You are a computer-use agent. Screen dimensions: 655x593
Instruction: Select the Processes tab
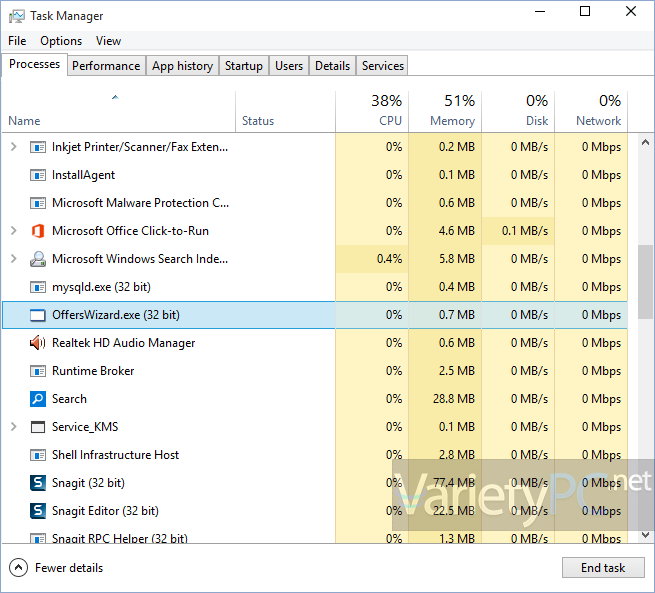(34, 64)
